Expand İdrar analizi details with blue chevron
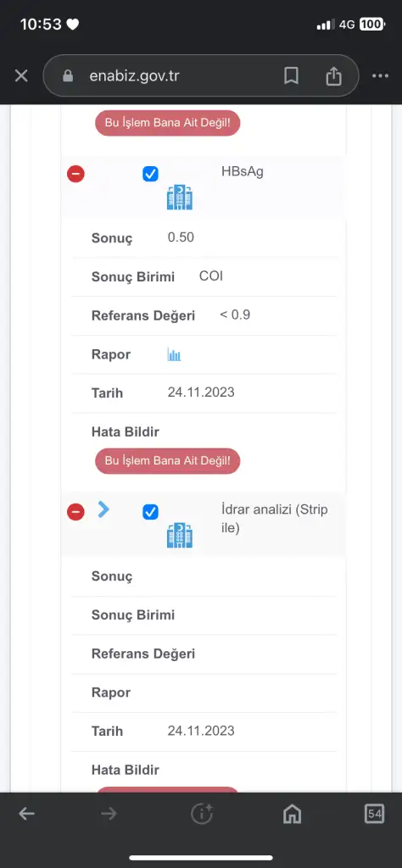 (x=103, y=509)
